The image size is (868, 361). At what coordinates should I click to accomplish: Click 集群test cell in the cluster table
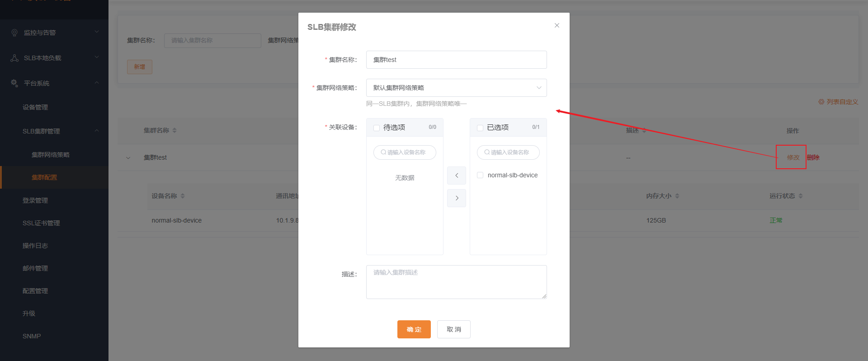tap(155, 157)
